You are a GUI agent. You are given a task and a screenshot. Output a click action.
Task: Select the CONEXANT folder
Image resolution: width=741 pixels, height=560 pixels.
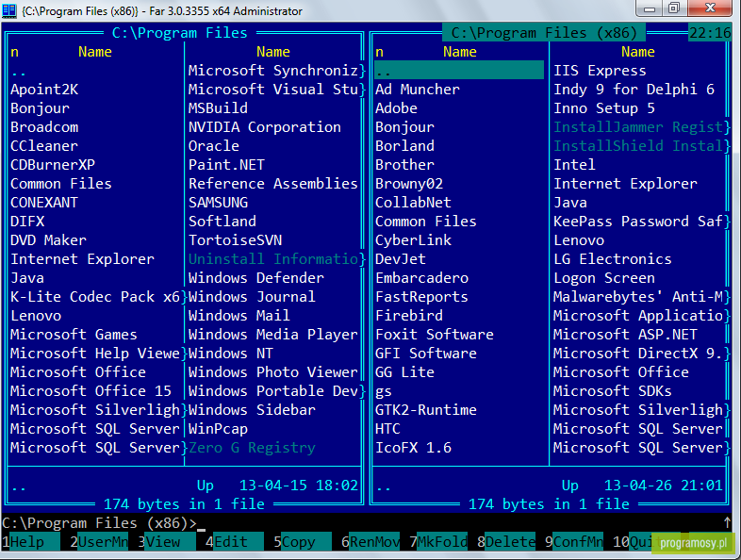44,203
